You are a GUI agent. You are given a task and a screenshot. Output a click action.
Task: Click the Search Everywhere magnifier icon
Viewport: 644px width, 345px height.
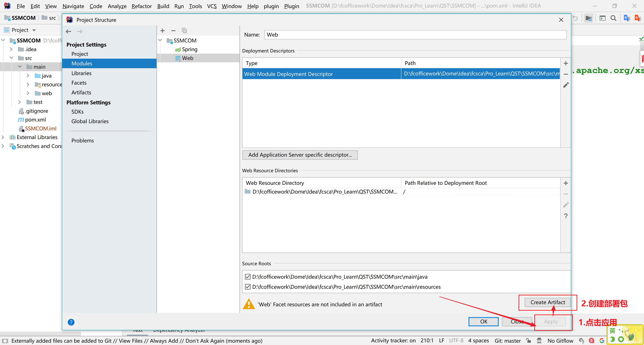point(613,18)
